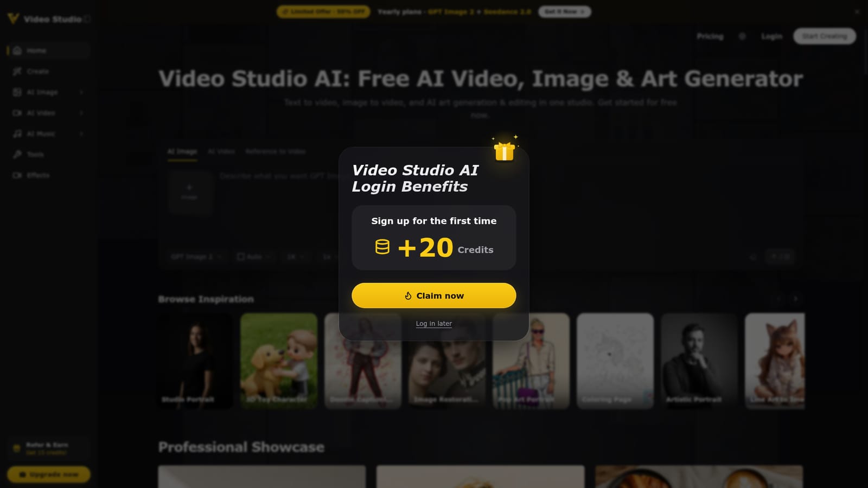Click the Login link in header
Viewport: 868px width, 488px height.
point(771,36)
